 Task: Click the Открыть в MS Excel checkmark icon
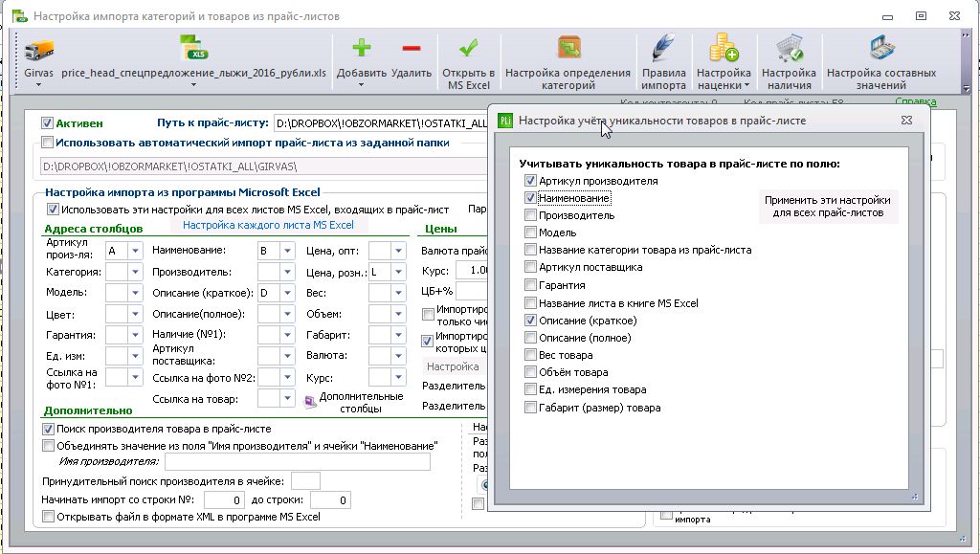point(468,48)
